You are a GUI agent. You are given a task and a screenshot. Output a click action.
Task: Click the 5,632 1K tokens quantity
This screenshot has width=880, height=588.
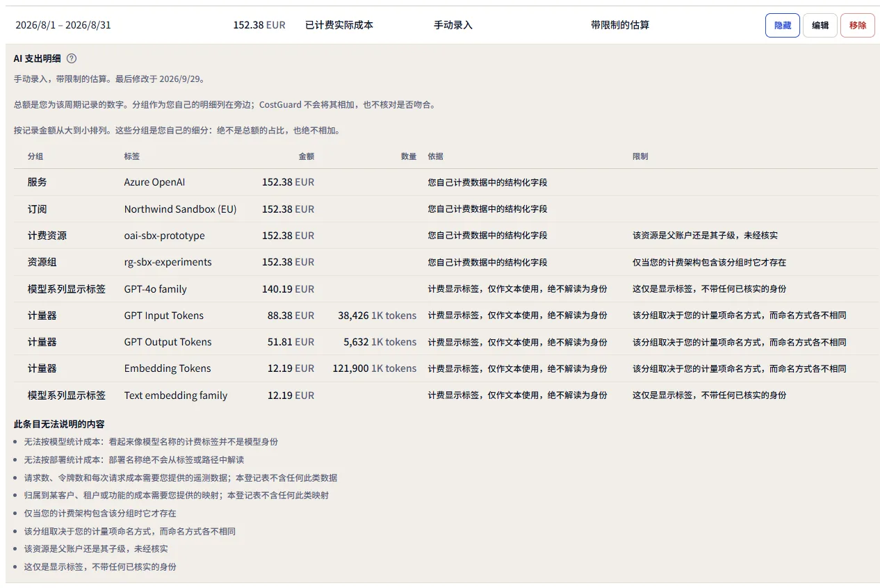(380, 342)
